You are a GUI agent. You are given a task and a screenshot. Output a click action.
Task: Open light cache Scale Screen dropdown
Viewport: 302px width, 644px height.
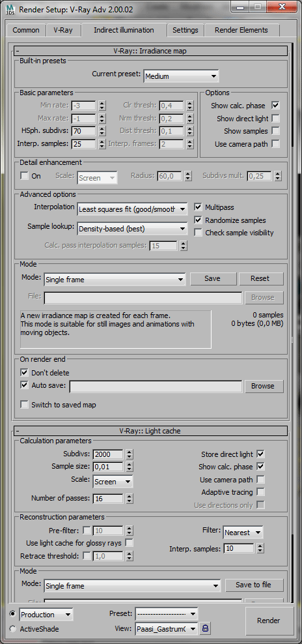(113, 481)
